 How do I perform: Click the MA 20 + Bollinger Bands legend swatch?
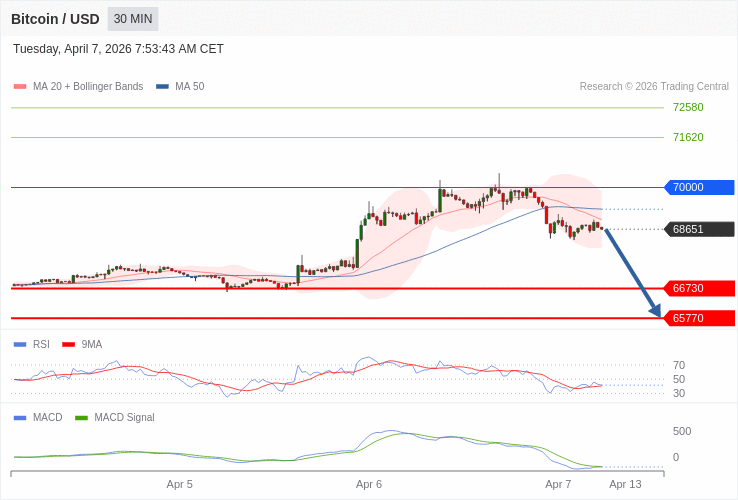pos(20,87)
